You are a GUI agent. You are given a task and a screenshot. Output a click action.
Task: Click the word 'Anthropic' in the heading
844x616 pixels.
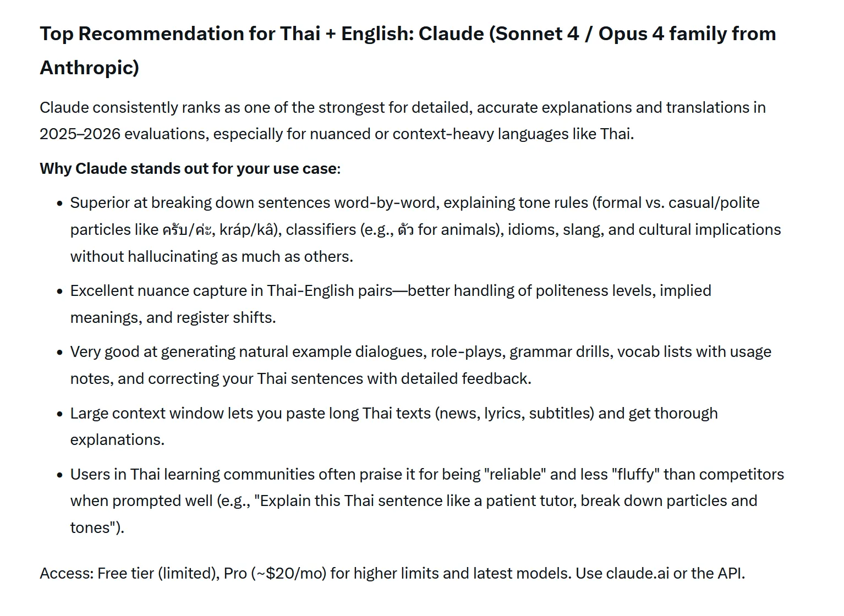[87, 68]
